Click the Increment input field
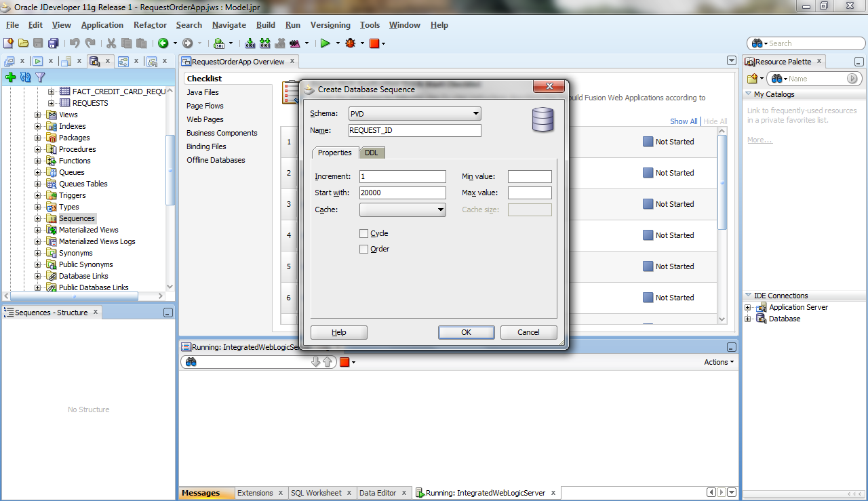This screenshot has width=868, height=501. 403,176
